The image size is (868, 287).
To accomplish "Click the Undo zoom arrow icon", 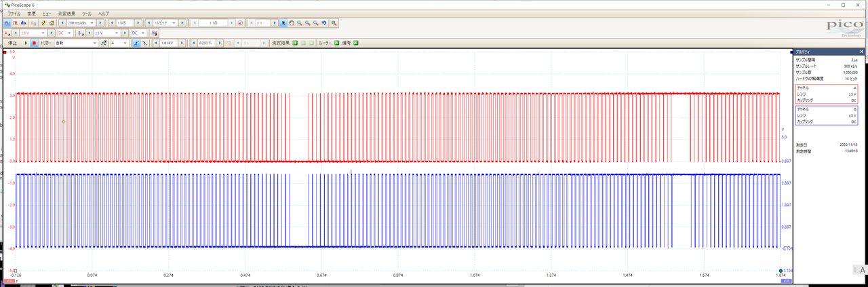I will coord(324,22).
